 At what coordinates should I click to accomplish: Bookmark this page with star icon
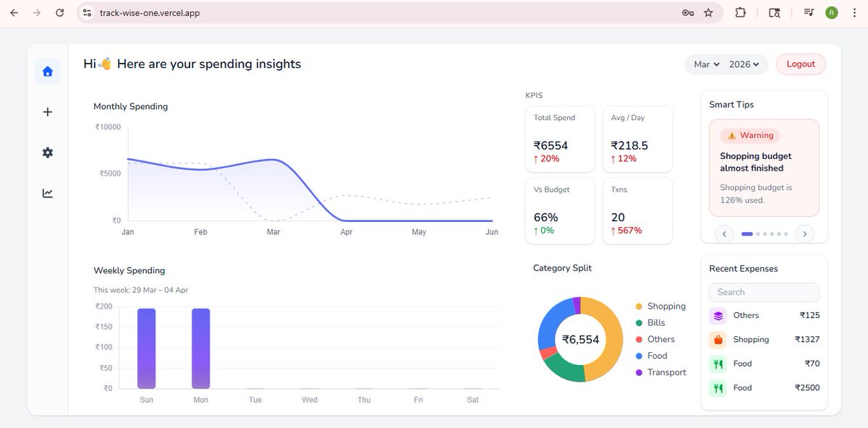pyautogui.click(x=708, y=12)
